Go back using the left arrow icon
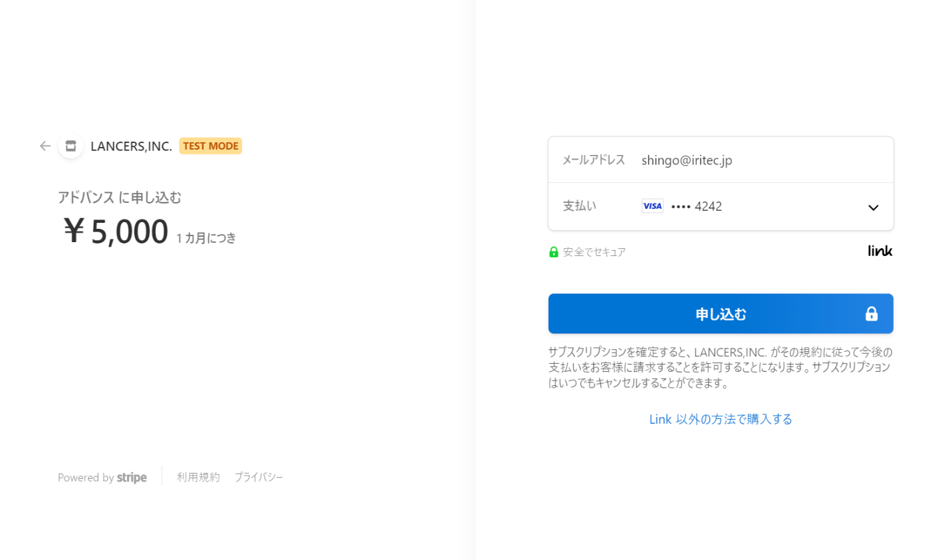 pyautogui.click(x=45, y=146)
